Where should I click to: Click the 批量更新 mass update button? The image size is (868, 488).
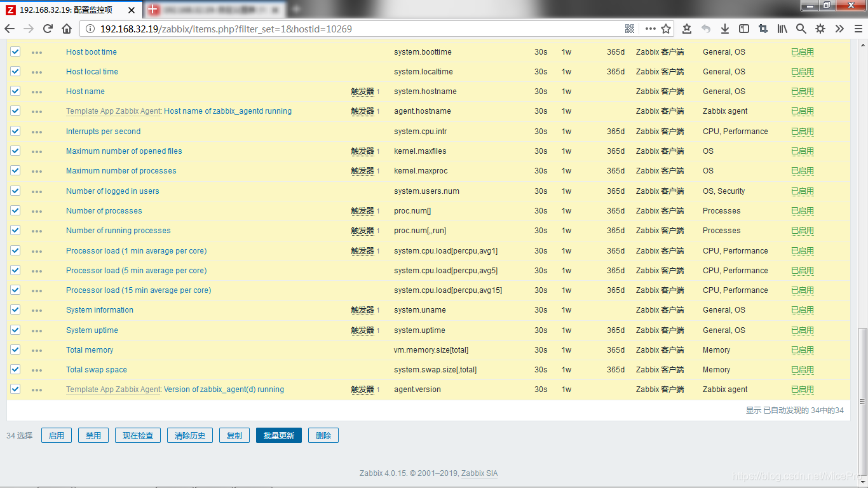[x=279, y=435]
